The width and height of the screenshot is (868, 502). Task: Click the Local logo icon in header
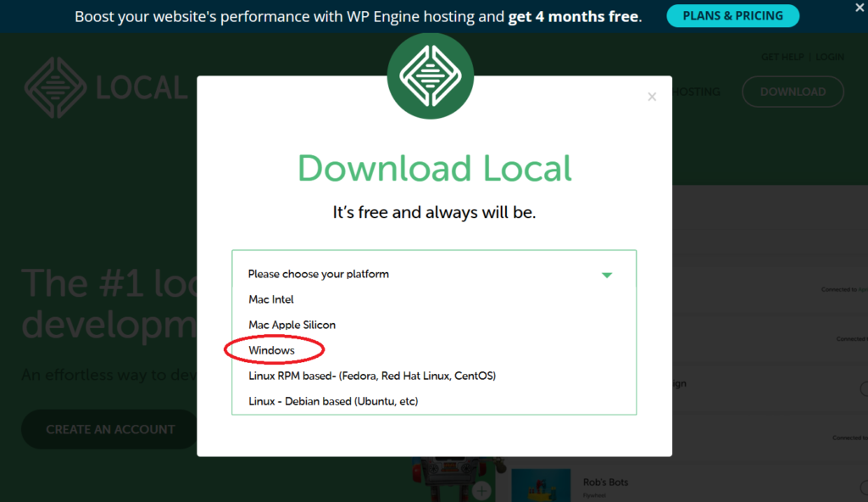point(55,87)
